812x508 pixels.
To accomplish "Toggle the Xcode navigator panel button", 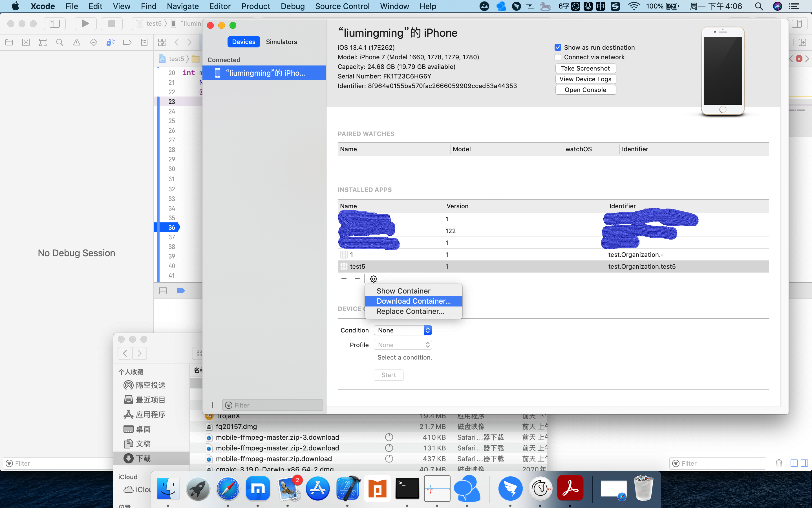I will point(54,23).
